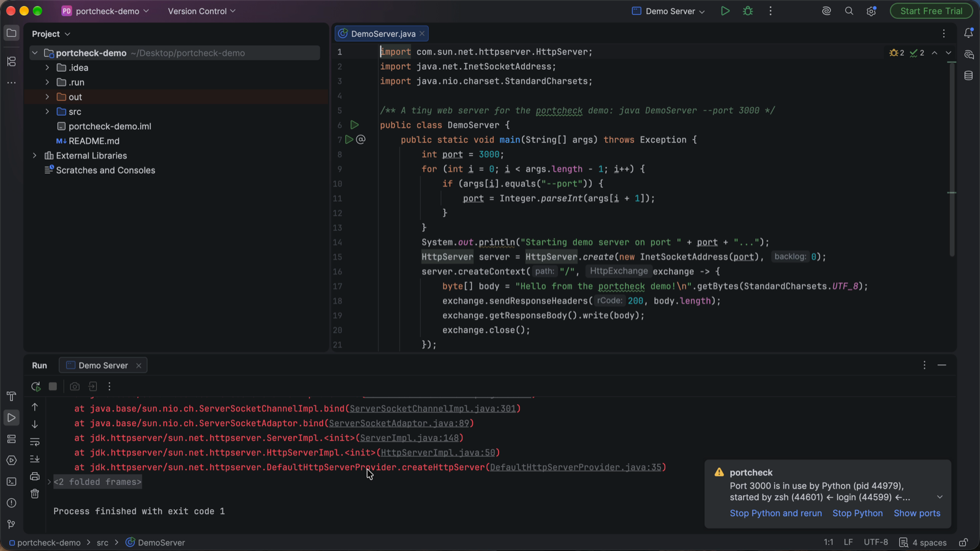Viewport: 980px width, 551px height.
Task: Open the Terminal tool window
Action: click(11, 482)
